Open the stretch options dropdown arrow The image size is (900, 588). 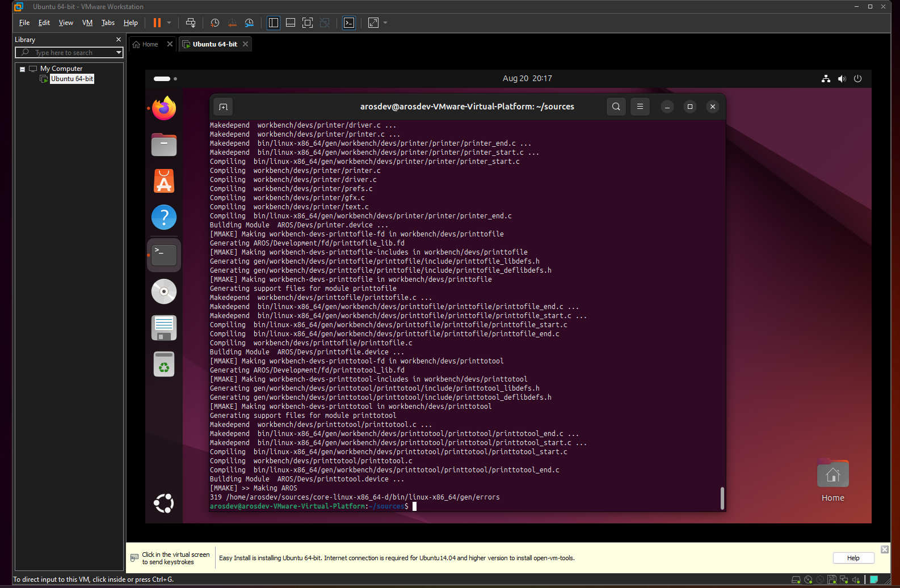click(385, 23)
